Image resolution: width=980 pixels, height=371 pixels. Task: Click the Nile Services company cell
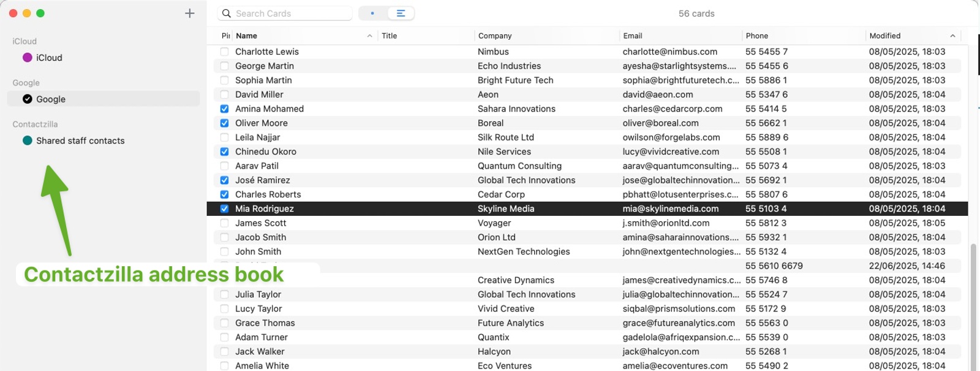coord(505,151)
